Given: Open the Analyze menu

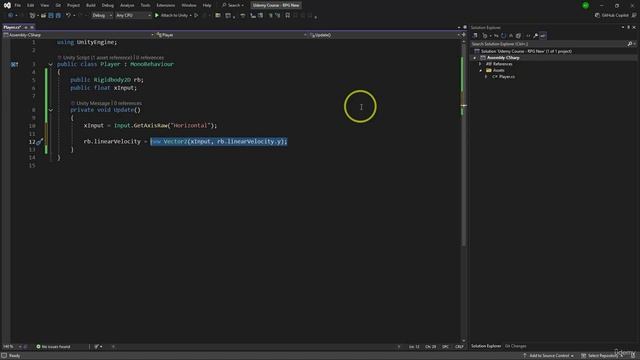Looking at the screenshot, I should (127, 5).
